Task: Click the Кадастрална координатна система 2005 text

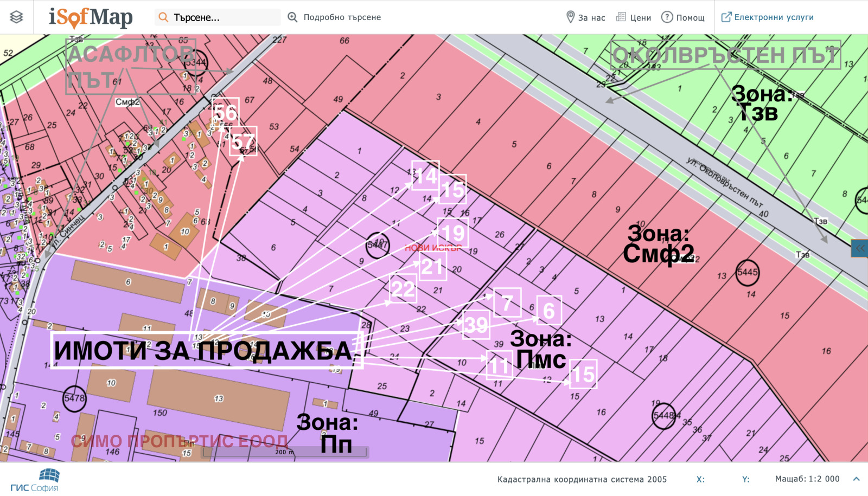Action: coord(582,479)
